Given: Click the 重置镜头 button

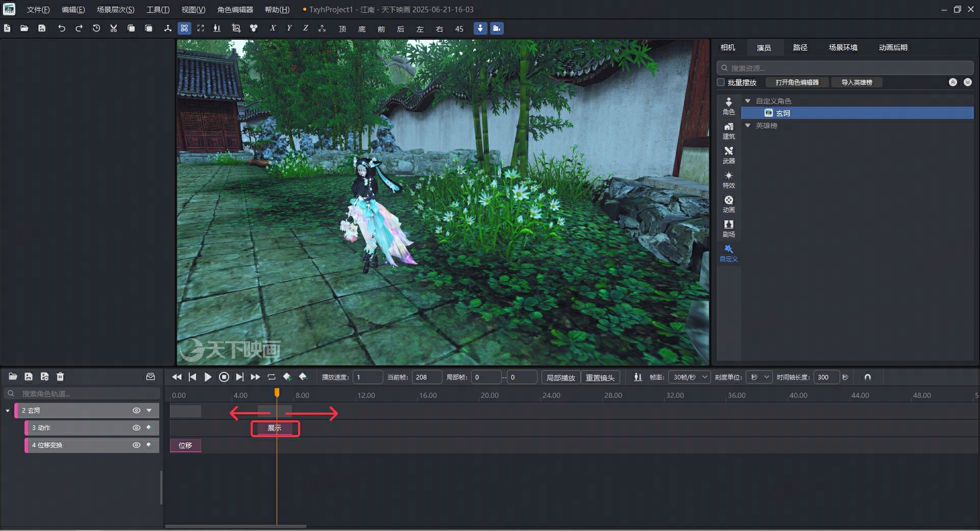Looking at the screenshot, I should (x=600, y=377).
